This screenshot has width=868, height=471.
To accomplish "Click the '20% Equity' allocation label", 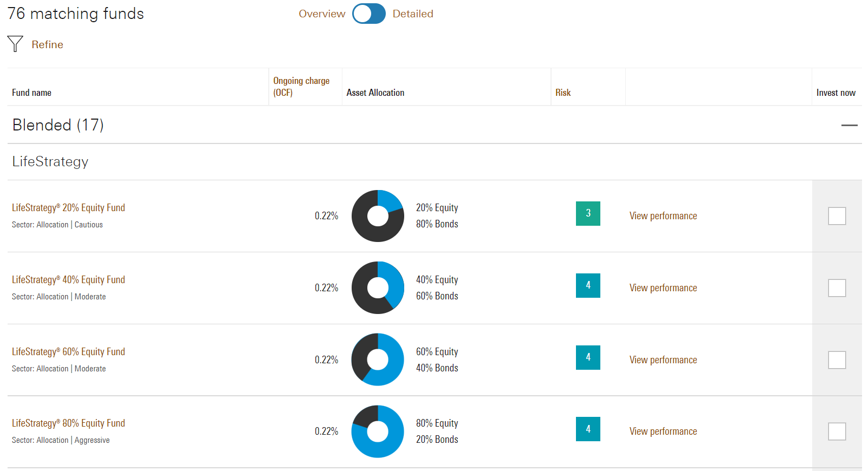I will tap(437, 207).
